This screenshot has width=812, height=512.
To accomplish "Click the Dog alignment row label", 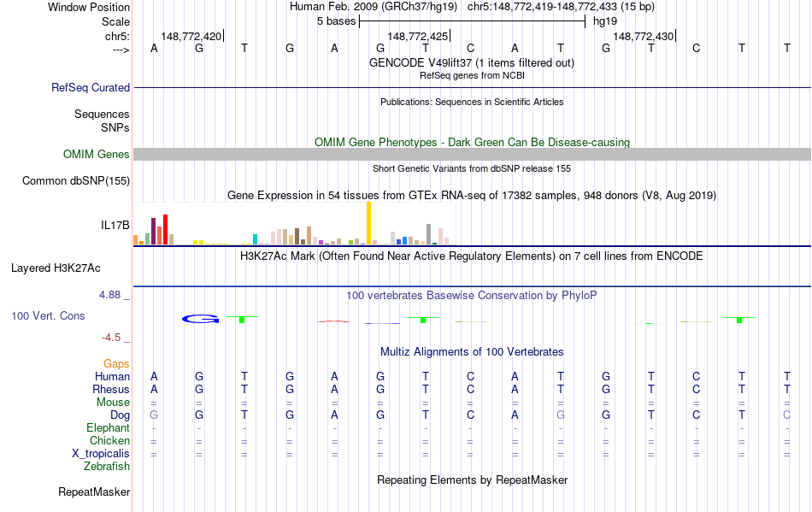I will pos(121,415).
